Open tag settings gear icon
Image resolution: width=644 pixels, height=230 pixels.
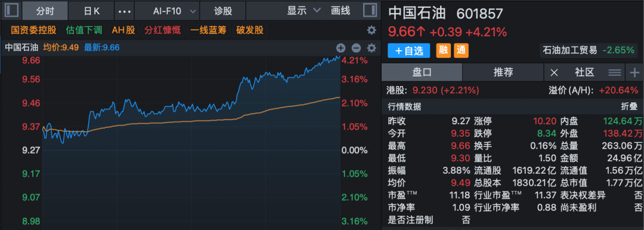point(371,30)
